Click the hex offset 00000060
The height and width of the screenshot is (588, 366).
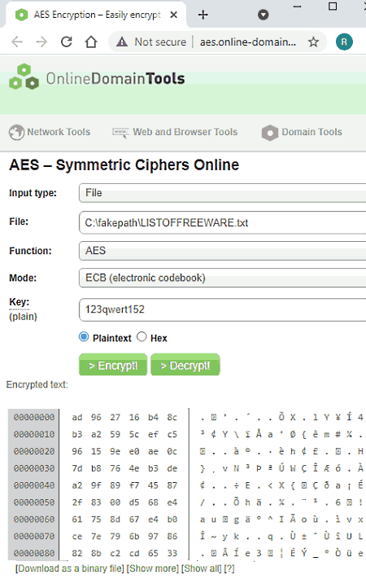[33, 520]
